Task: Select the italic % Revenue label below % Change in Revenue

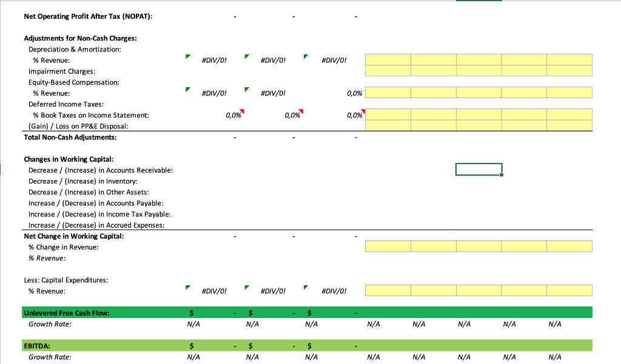Action: pos(47,259)
